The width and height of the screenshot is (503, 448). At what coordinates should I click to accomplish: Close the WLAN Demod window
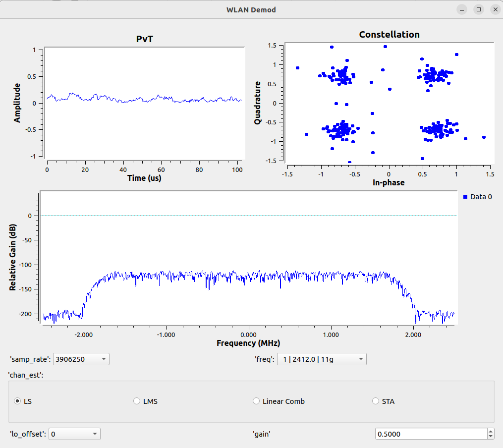pyautogui.click(x=495, y=9)
